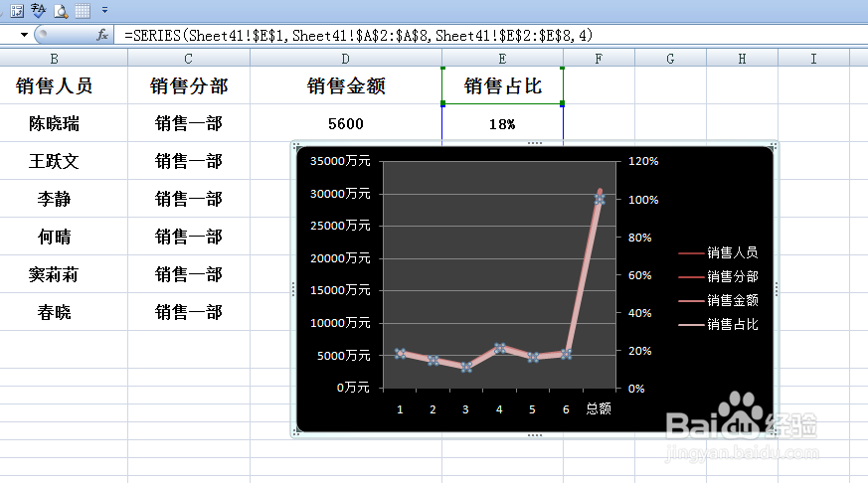Viewport: 868px width, 483px height.
Task: Select the cell showing 18%
Action: click(503, 124)
